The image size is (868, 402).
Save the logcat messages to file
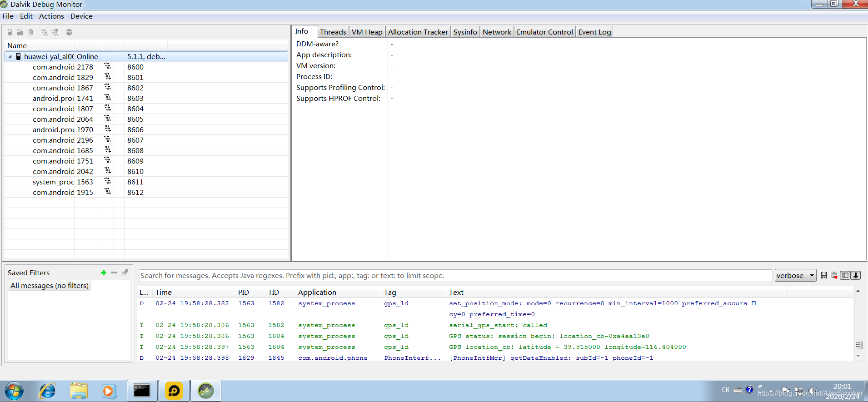[x=824, y=275]
